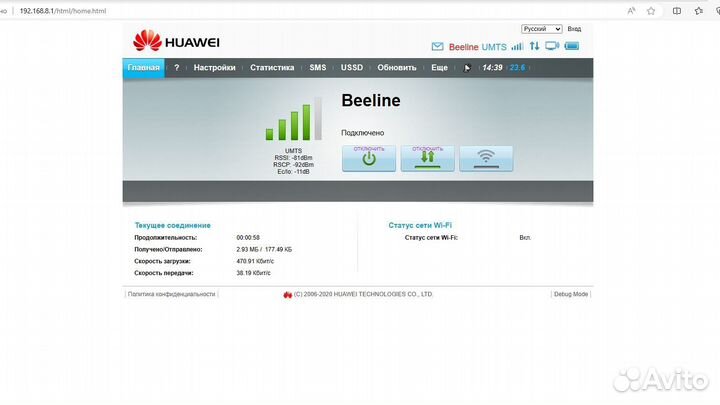Click the Wi-Fi button in main panel
The width and height of the screenshot is (720, 405).
[x=486, y=159]
